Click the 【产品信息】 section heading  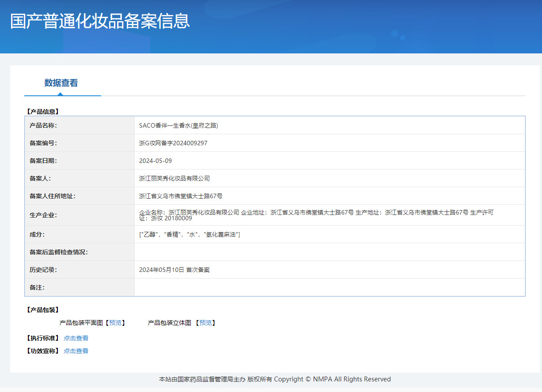click(x=42, y=112)
